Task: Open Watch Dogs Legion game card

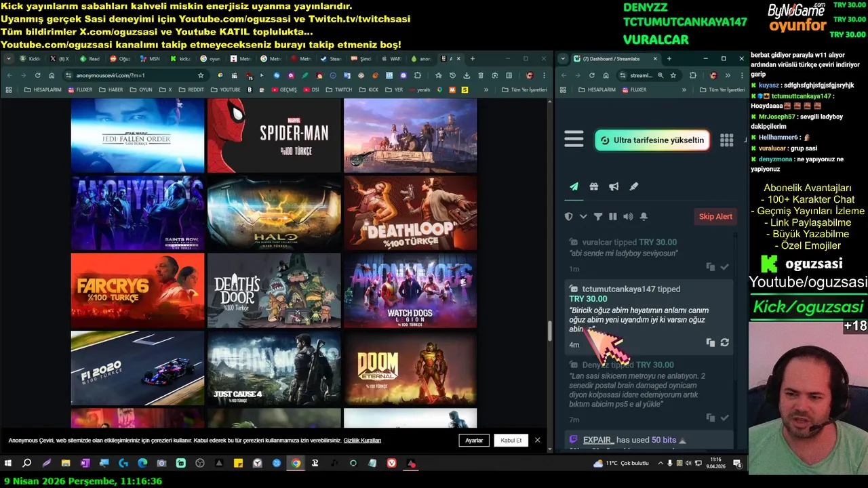Action: pos(410,290)
